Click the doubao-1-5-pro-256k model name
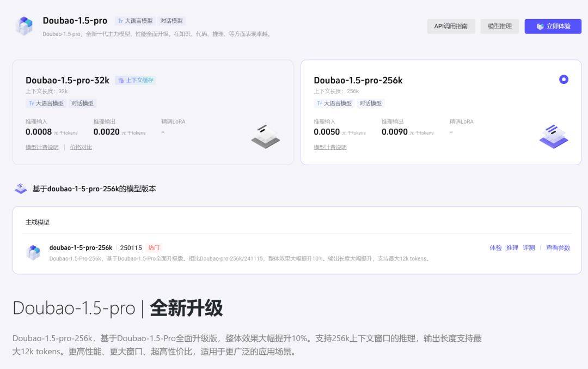 point(81,248)
